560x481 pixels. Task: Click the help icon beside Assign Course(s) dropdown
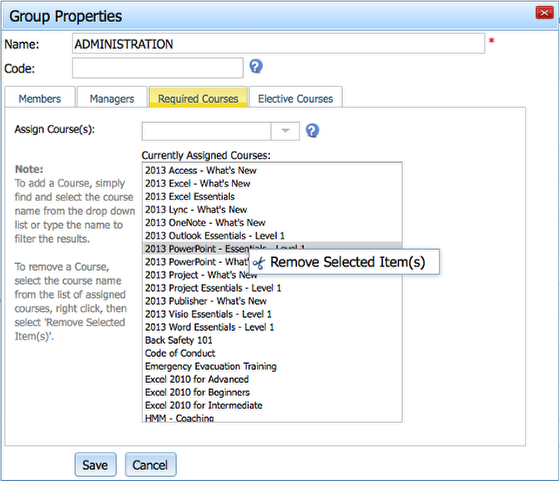pyautogui.click(x=312, y=131)
